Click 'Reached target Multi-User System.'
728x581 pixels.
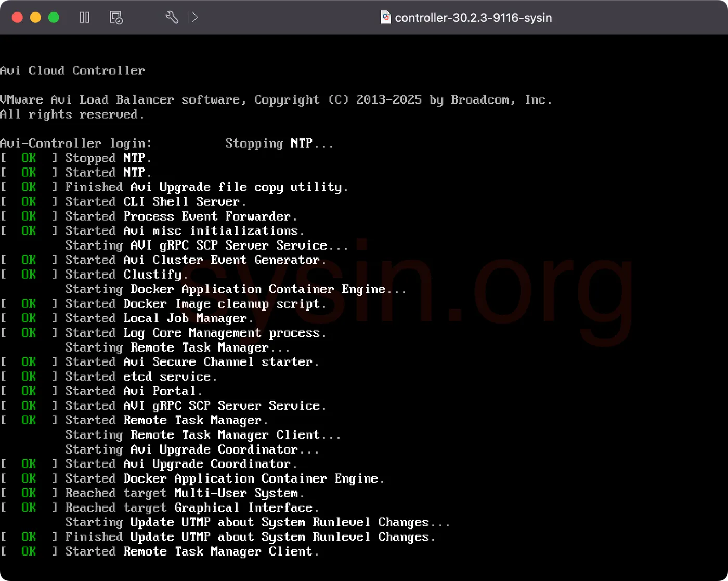click(185, 493)
